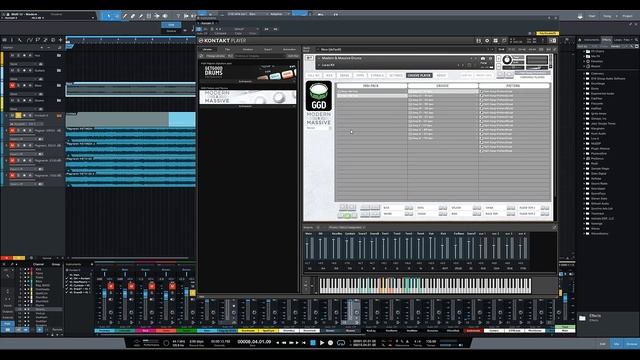Select the Arrow tool in the toolbar
This screenshot has height=360, width=640.
pyautogui.click(x=109, y=16)
